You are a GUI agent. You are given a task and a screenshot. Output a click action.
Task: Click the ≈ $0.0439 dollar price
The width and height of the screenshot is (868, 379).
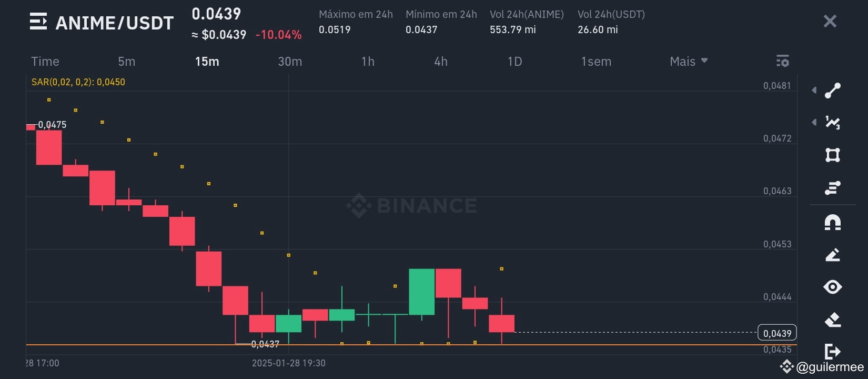click(219, 35)
